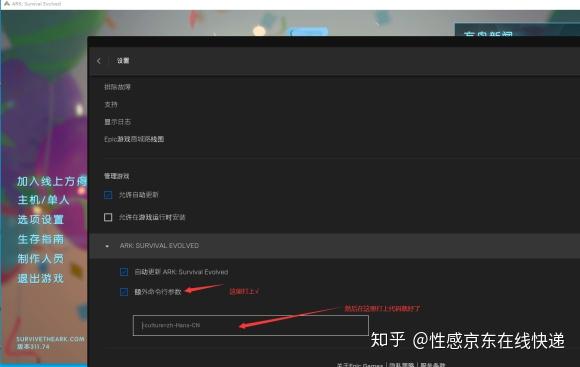Open 排除故障 troubleshooting link
This screenshot has width=580, height=367.
click(x=117, y=87)
